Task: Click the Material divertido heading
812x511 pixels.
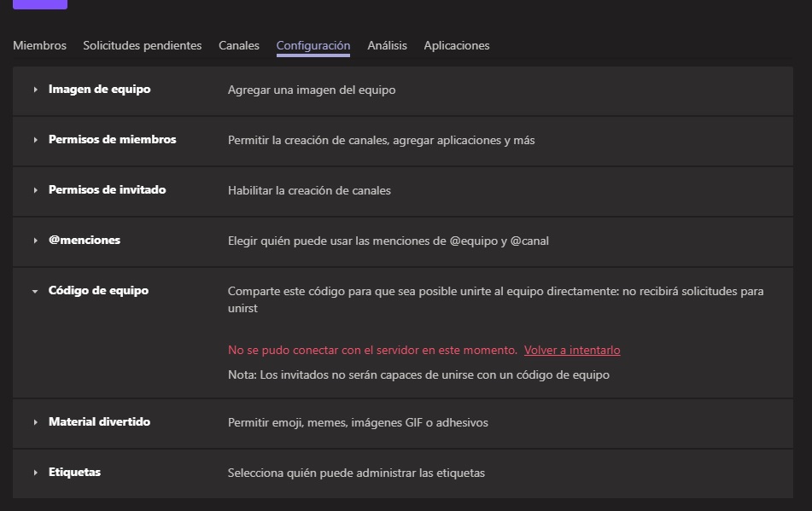Action: [99, 421]
